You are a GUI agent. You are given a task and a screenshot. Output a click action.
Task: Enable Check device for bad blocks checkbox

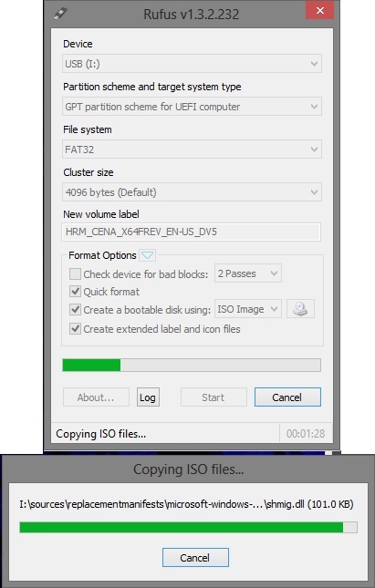click(75, 273)
